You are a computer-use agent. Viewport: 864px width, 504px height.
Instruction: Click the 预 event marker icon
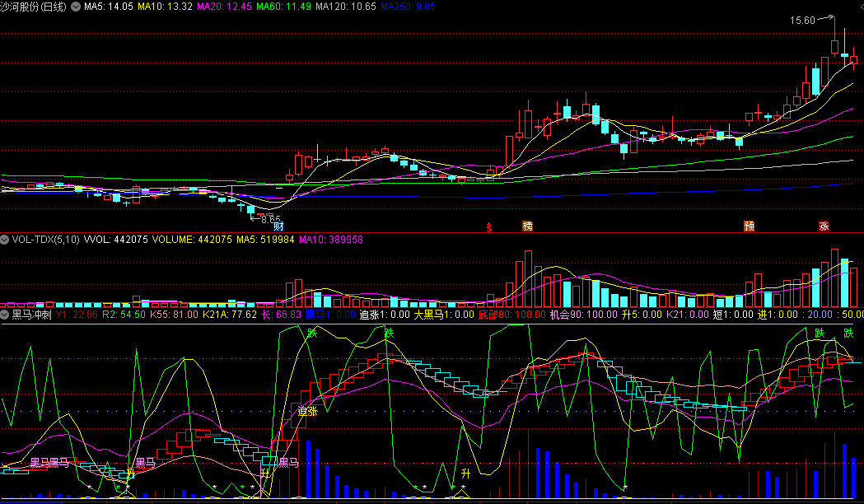[x=749, y=226]
